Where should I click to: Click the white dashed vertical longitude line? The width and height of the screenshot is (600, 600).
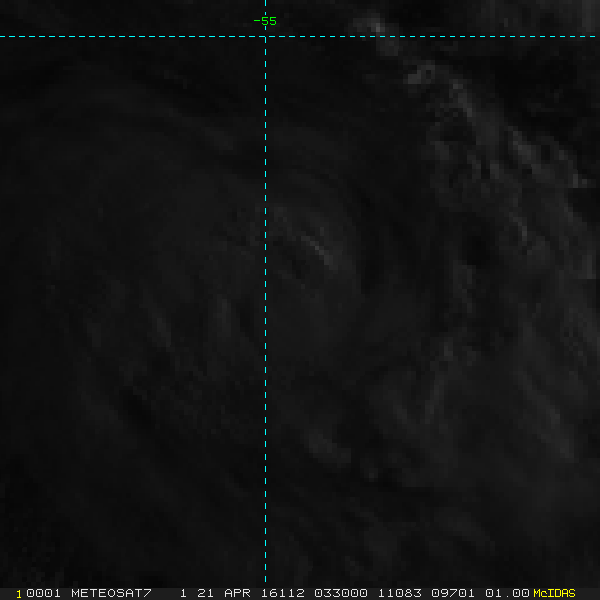pyautogui.click(x=265, y=300)
